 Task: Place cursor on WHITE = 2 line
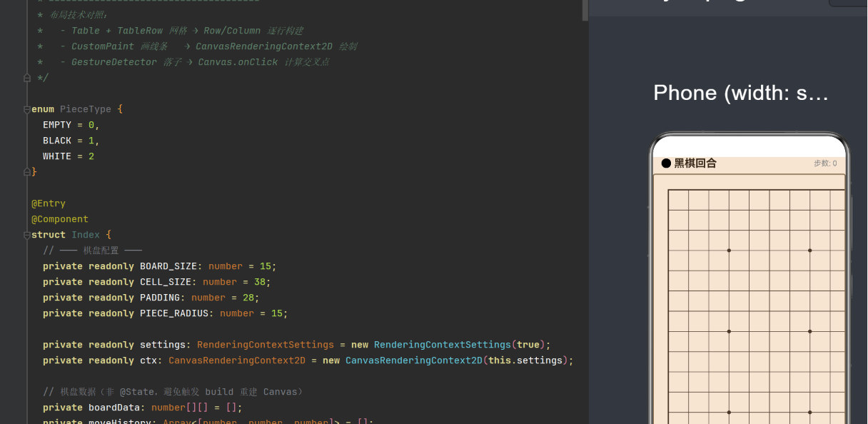(69, 156)
